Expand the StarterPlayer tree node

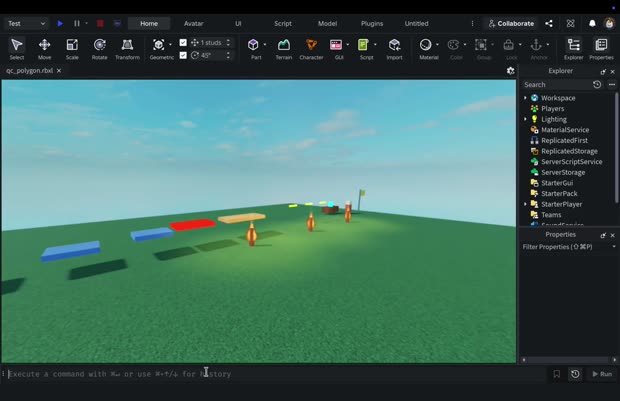click(525, 204)
